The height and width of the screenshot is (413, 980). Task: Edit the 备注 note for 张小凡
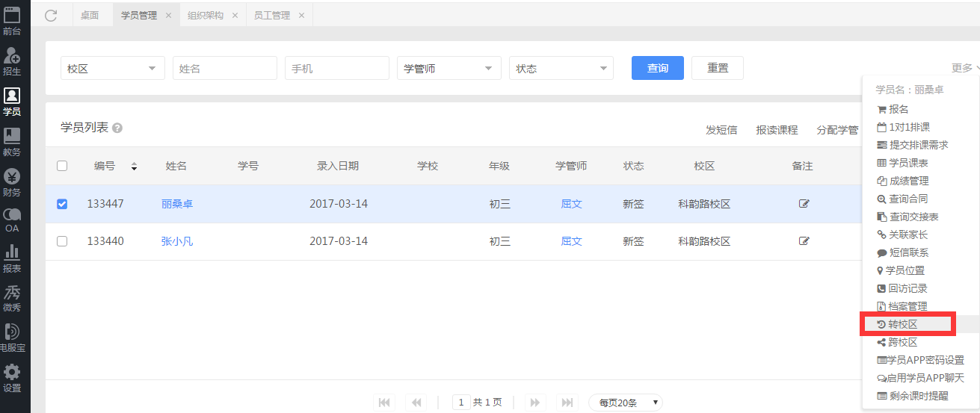tap(804, 241)
